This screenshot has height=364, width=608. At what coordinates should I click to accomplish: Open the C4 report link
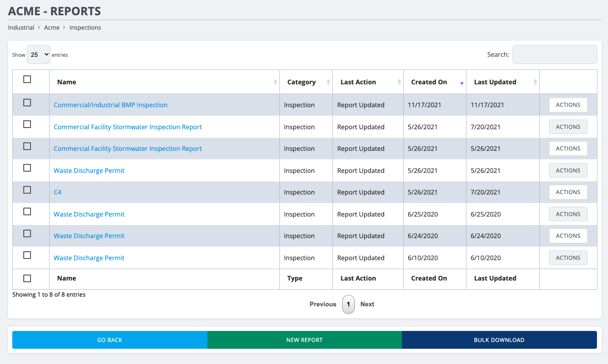point(58,192)
